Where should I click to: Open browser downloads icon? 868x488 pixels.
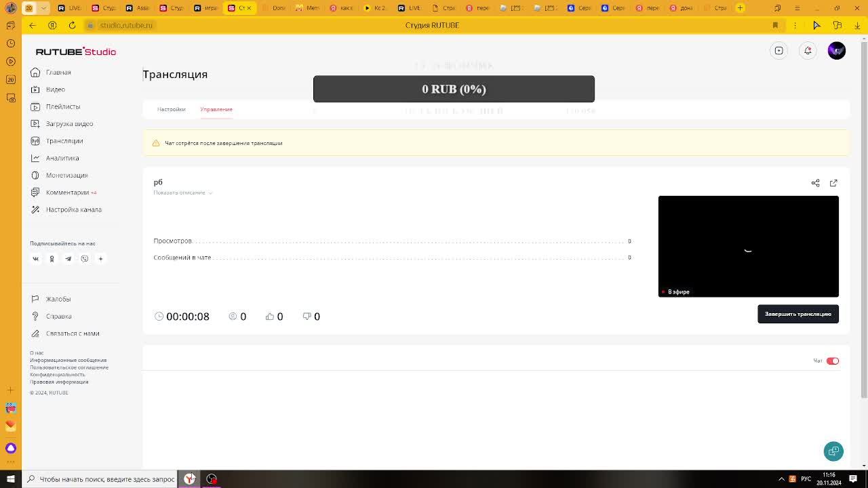[x=857, y=25]
